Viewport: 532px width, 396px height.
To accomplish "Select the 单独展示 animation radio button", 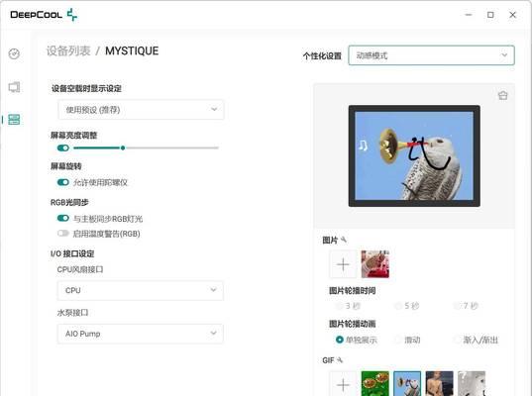I will pyautogui.click(x=339, y=340).
